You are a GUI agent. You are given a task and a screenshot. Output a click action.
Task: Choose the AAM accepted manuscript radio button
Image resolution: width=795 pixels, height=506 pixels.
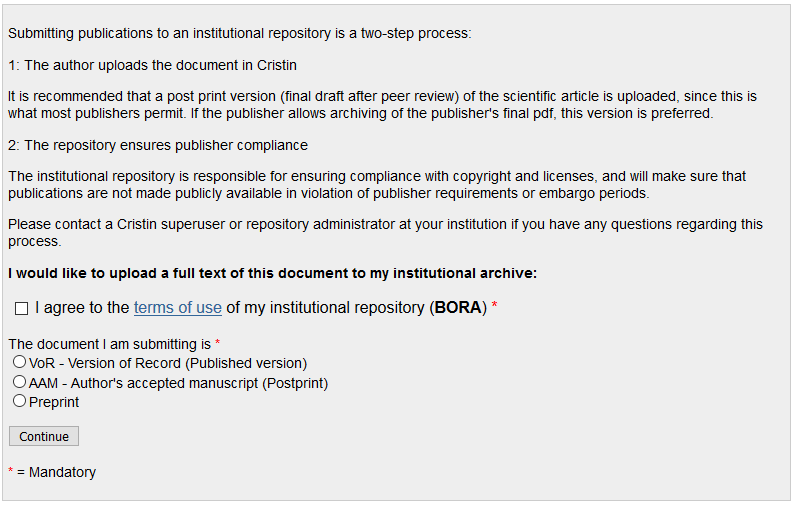tap(20, 382)
